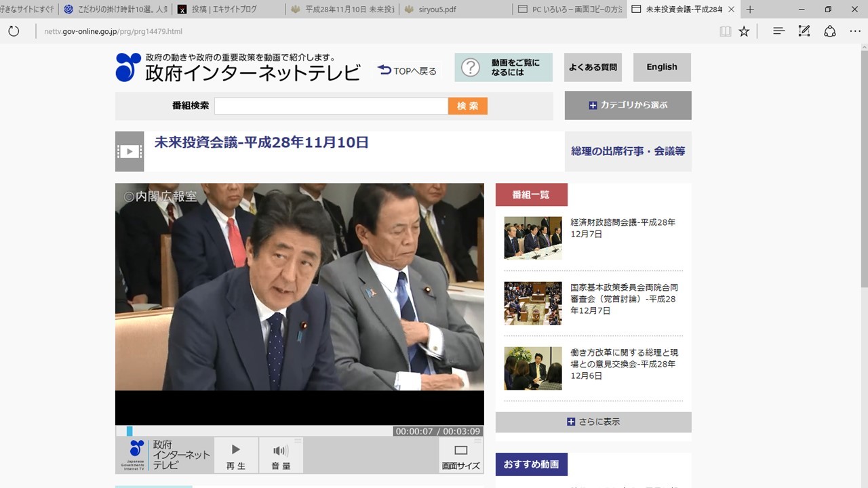
Task: Select the おすすめ動画 header
Action: (532, 464)
